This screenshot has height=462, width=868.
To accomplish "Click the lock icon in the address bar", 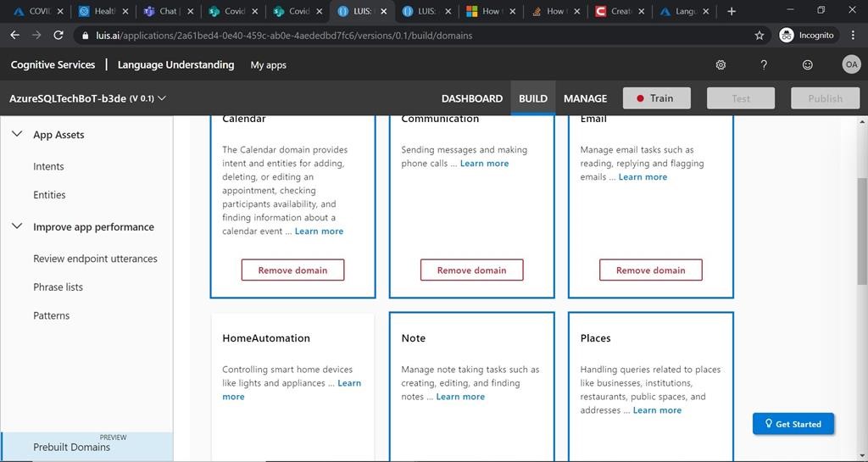I will pos(85,36).
